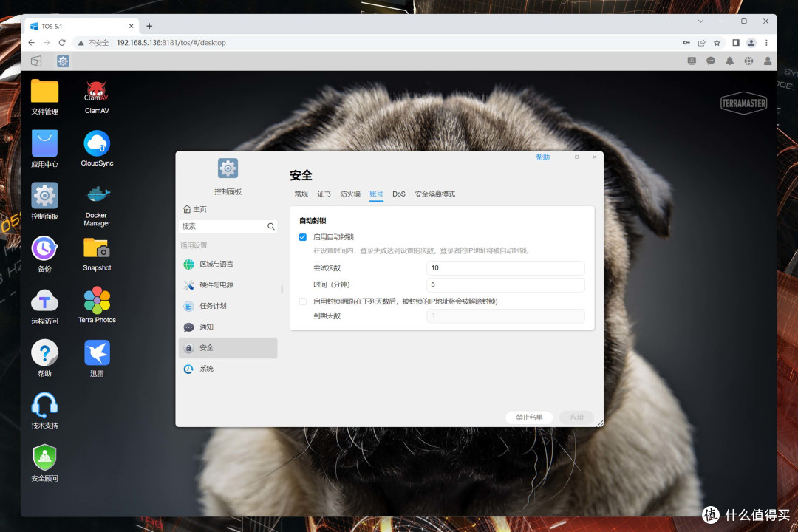This screenshot has width=798, height=532.
Task: Click the browser share page icon
Action: [702, 43]
